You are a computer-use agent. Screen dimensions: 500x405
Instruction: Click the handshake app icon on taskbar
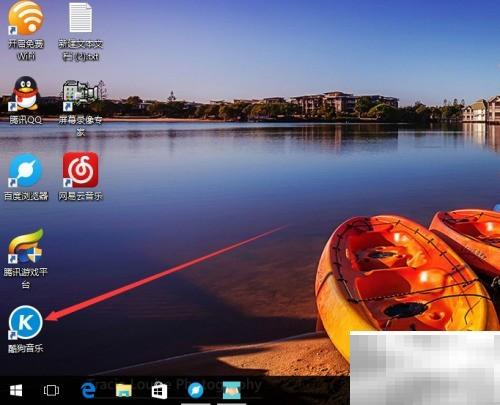click(x=232, y=390)
